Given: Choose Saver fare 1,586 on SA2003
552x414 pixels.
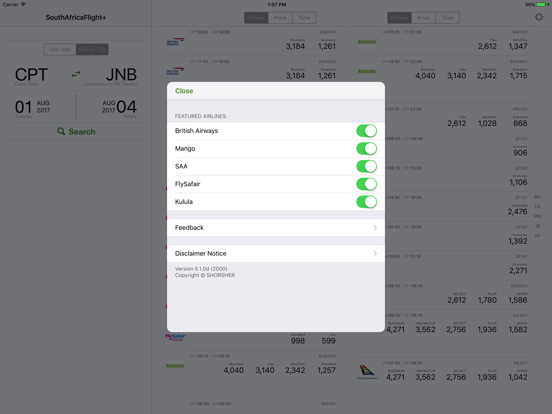Looking at the screenshot, I should [518, 298].
